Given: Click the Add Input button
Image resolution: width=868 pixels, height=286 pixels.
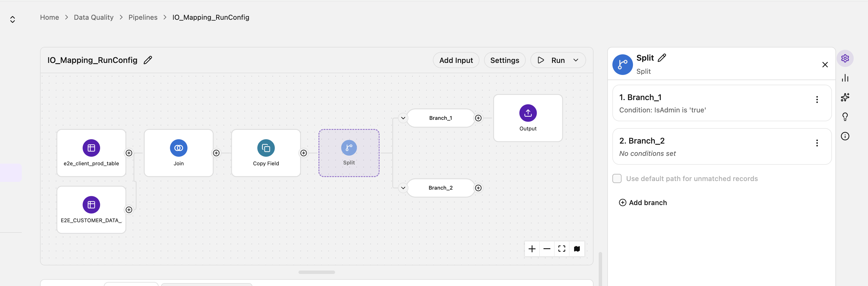Looking at the screenshot, I should tap(456, 60).
